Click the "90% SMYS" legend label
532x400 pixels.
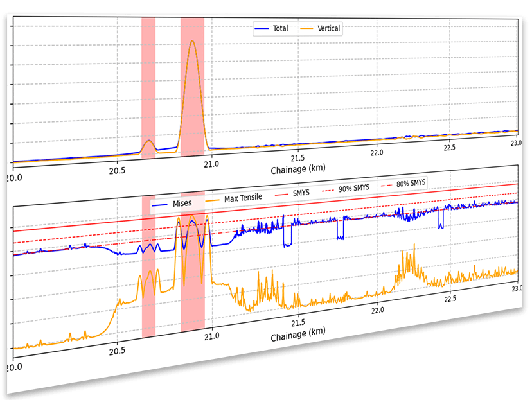(354, 188)
